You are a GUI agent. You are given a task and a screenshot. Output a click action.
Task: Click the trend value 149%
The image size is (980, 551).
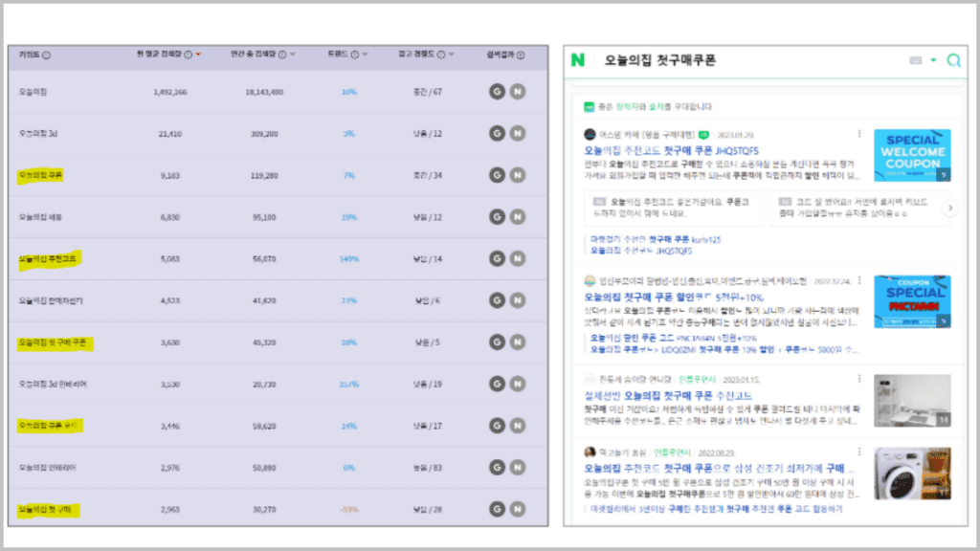348,258
